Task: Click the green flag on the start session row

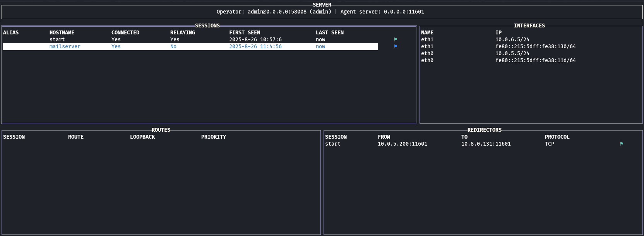Action: point(396,39)
